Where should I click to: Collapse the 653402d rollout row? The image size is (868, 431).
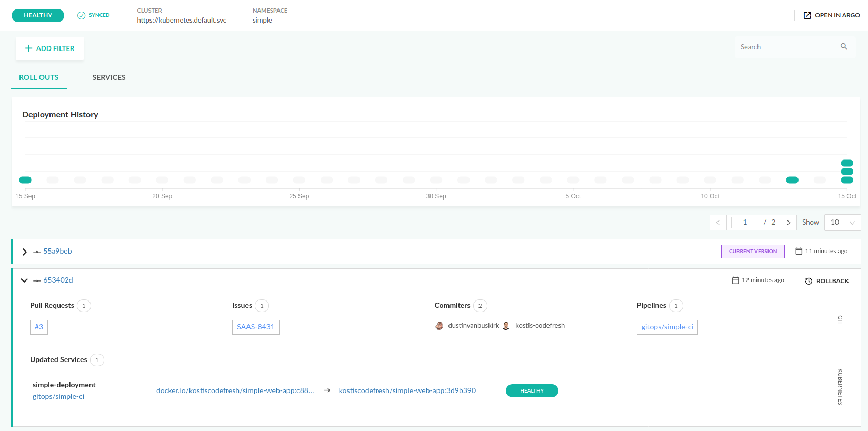24,280
